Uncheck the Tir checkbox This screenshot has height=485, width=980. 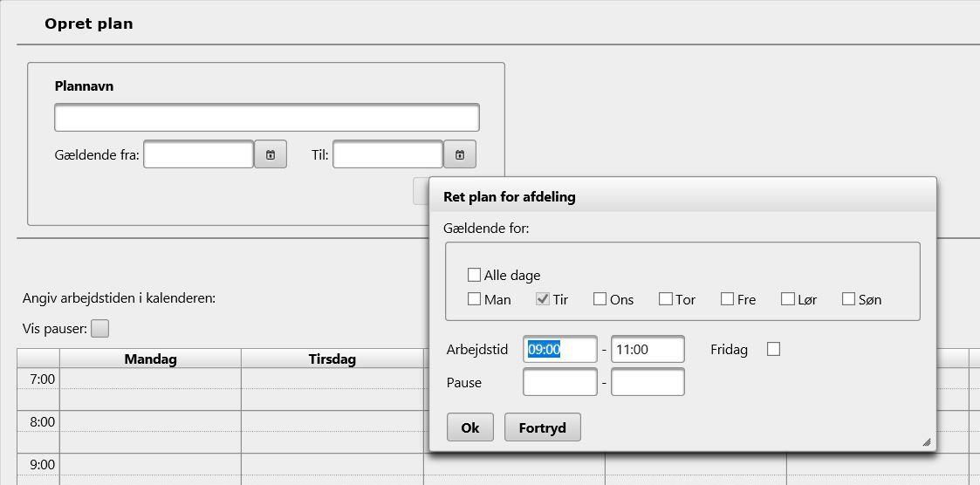(543, 298)
